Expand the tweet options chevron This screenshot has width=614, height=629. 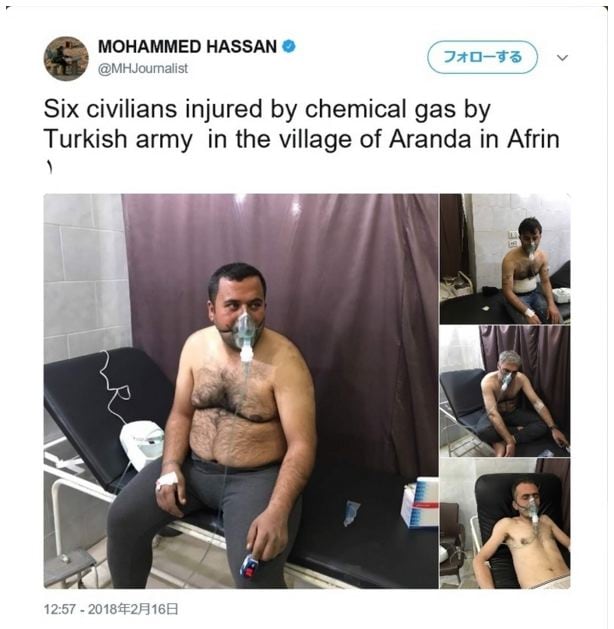tap(563, 58)
